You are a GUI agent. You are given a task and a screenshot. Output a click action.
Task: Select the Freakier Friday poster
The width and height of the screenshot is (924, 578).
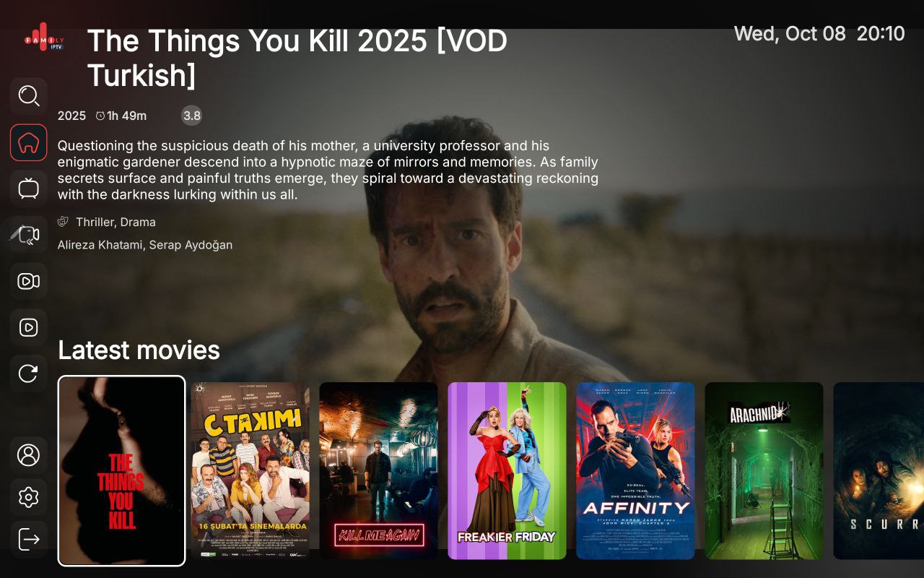(x=507, y=471)
